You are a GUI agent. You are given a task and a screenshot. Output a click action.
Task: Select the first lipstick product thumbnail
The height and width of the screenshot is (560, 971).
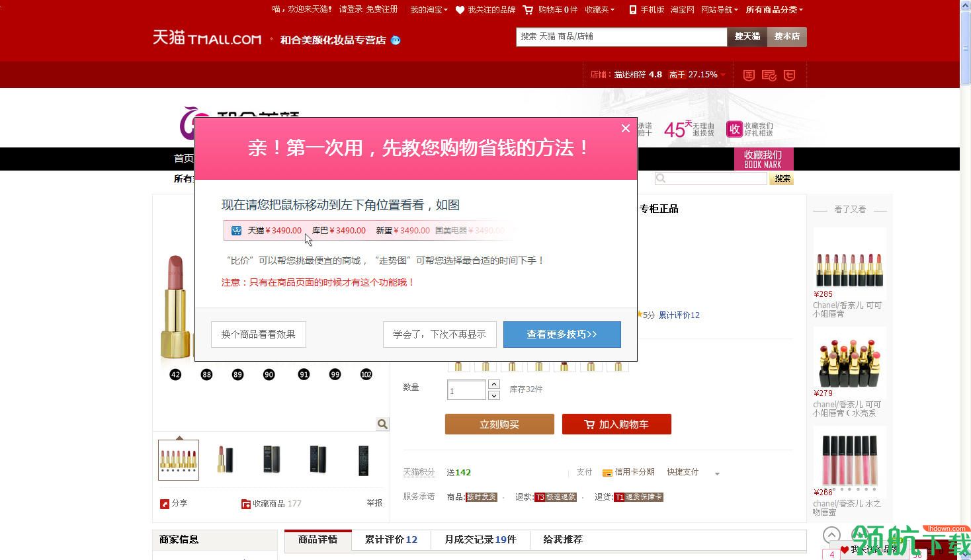177,460
